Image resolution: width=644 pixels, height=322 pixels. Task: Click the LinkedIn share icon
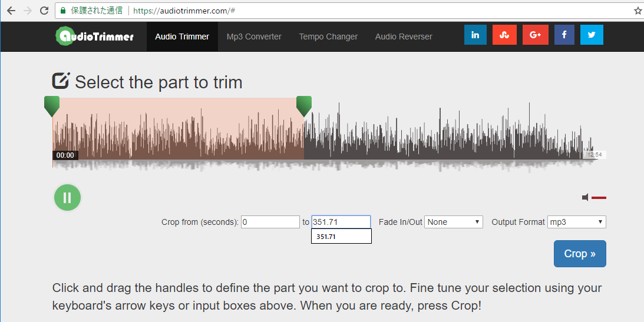(475, 35)
